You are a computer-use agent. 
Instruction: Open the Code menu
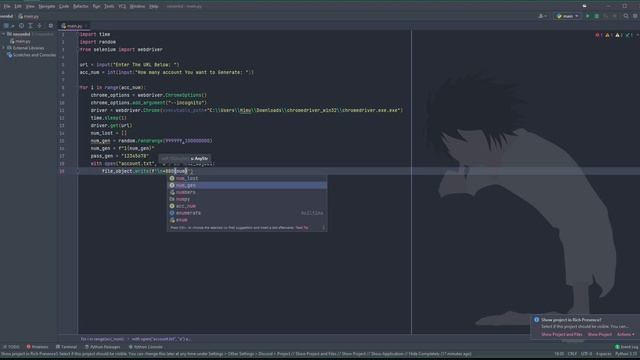(x=64, y=6)
